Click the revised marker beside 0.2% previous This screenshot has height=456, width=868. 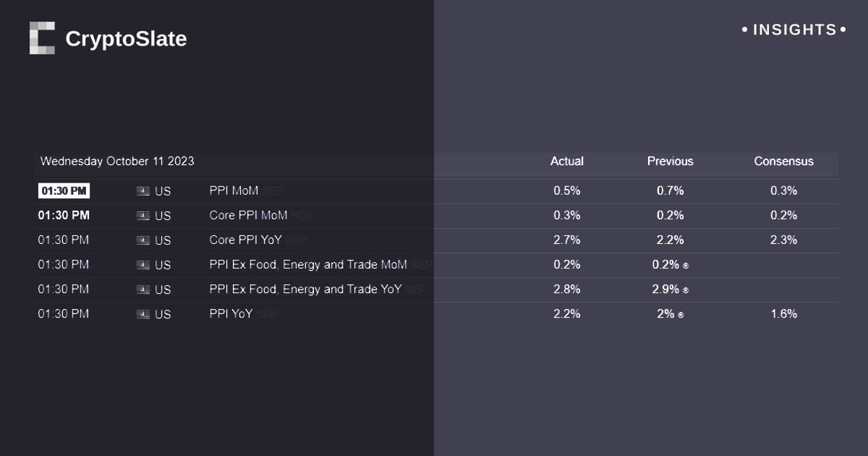[686, 266]
